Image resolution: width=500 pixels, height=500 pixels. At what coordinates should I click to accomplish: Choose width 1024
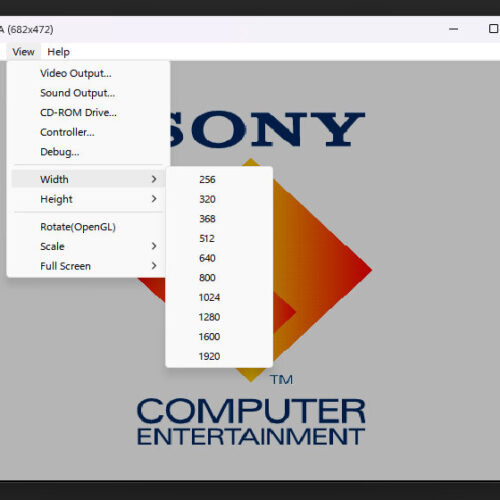(x=219, y=297)
